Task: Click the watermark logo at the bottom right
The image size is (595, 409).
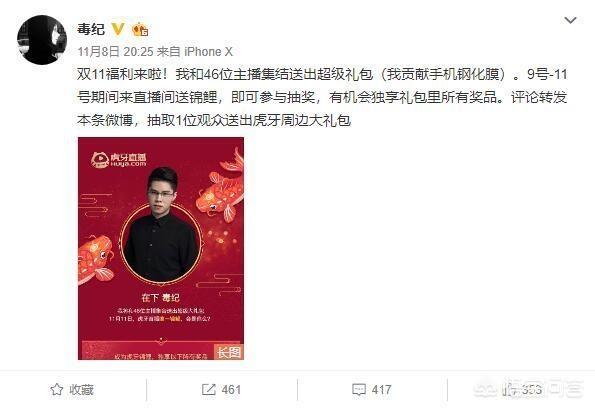Action: tap(529, 389)
